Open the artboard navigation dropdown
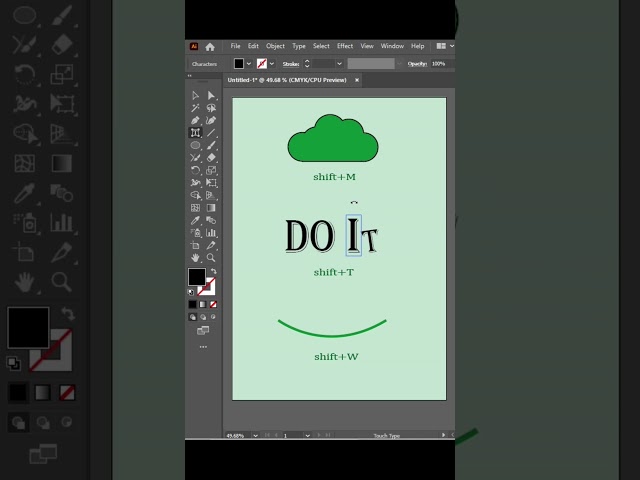 (307, 436)
